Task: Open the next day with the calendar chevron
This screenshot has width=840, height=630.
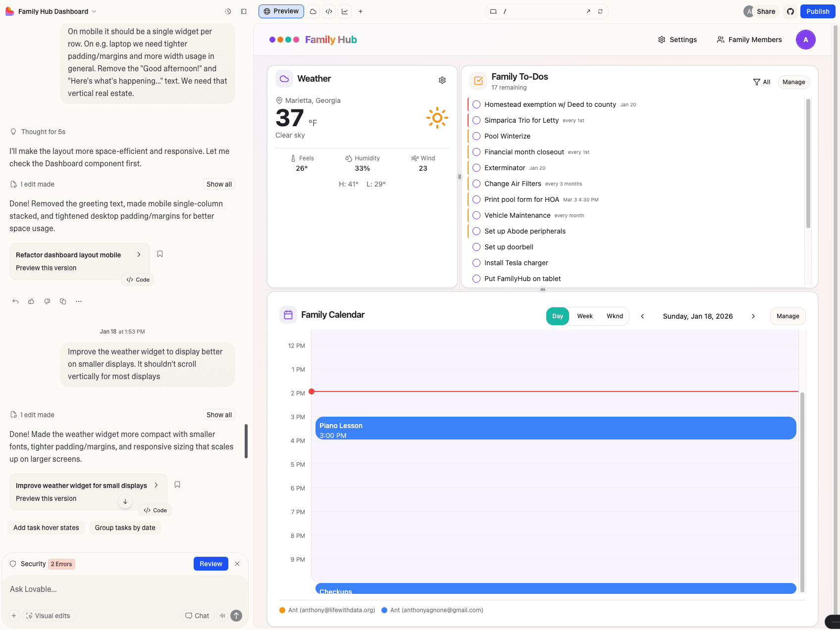Action: [753, 316]
